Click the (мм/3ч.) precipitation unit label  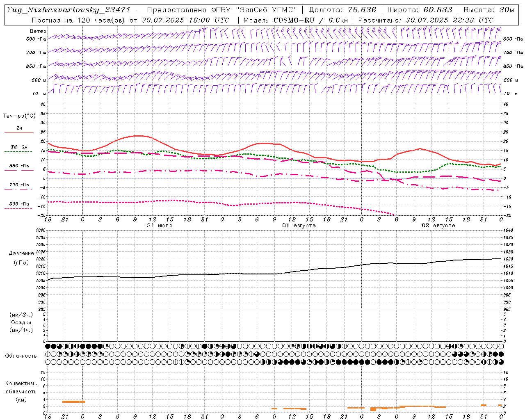(x=21, y=315)
